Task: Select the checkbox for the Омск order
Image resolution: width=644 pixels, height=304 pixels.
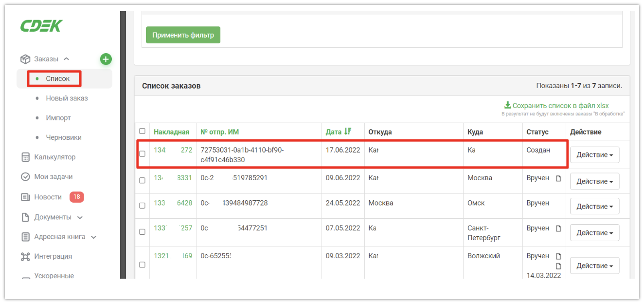Action: coord(142,206)
